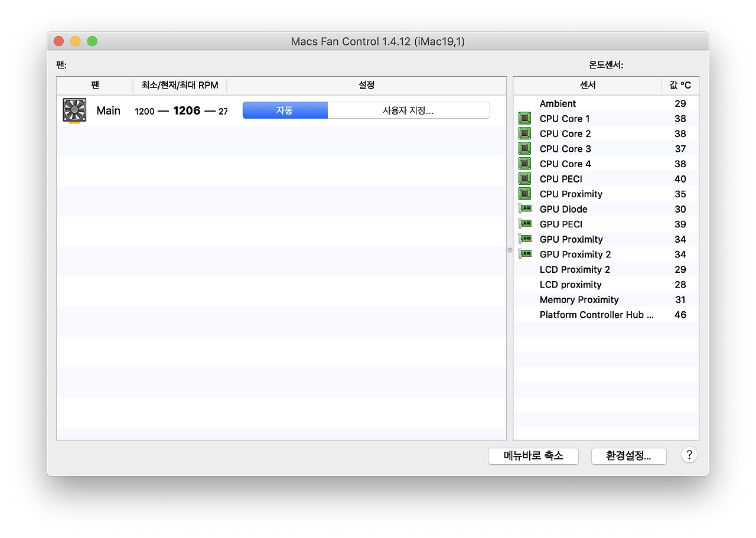Click the GPU Diode sensor label

click(x=563, y=209)
